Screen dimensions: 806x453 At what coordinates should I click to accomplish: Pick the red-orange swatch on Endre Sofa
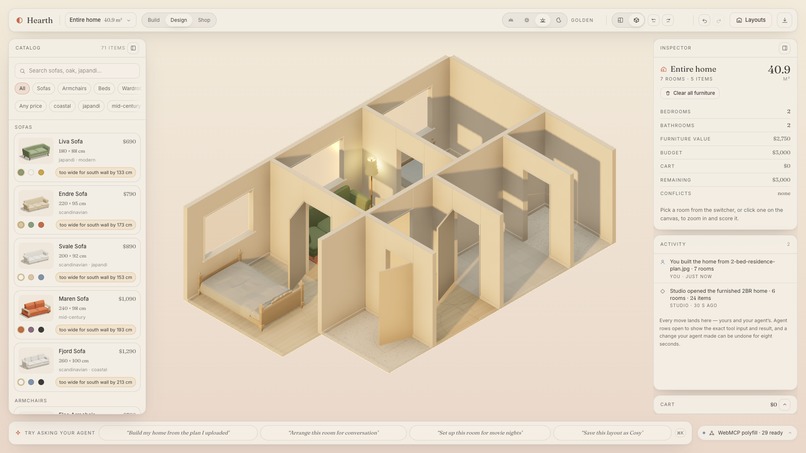click(41, 225)
